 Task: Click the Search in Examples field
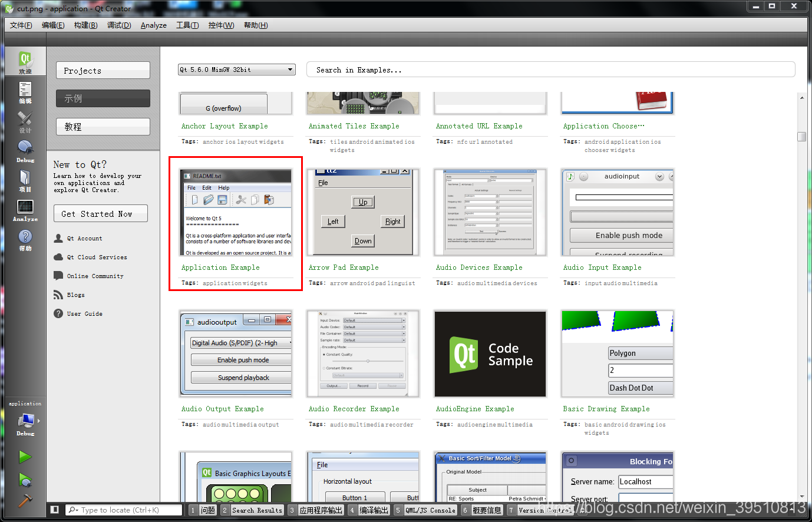click(550, 70)
